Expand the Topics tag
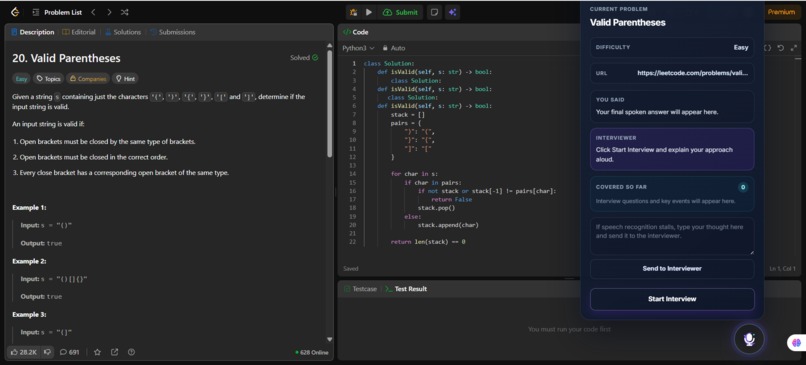Screen dimensions: 806x365 (48, 79)
